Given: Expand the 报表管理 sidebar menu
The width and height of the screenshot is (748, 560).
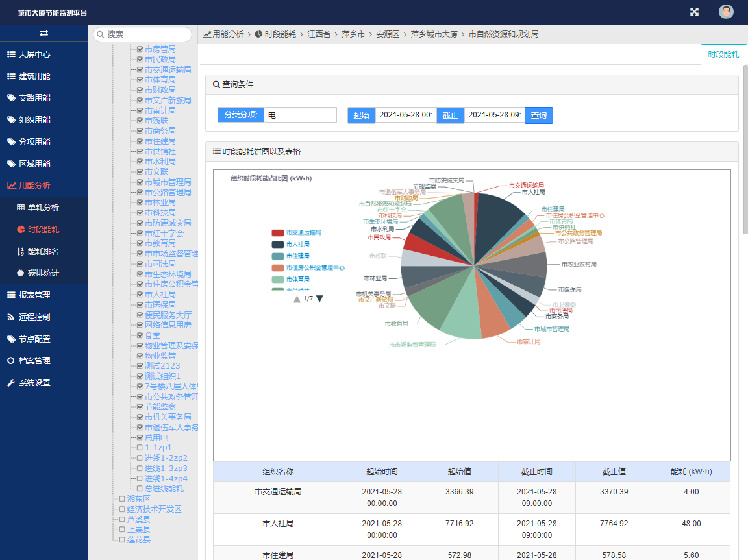Looking at the screenshot, I should (x=44, y=295).
